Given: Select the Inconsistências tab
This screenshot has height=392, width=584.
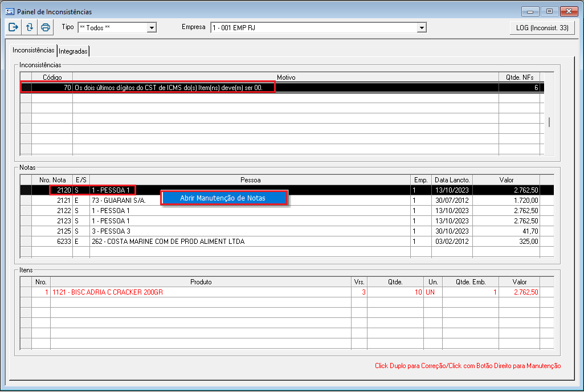Looking at the screenshot, I should [34, 50].
